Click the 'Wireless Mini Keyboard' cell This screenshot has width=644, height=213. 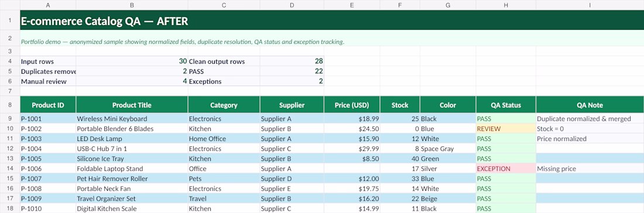pos(132,119)
